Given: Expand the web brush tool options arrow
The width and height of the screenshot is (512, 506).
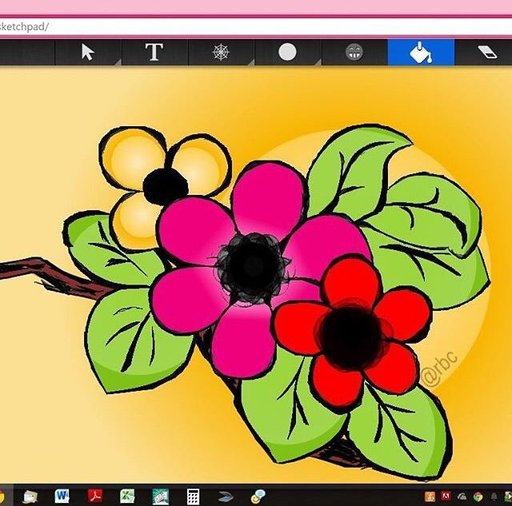Looking at the screenshot, I should 251,62.
